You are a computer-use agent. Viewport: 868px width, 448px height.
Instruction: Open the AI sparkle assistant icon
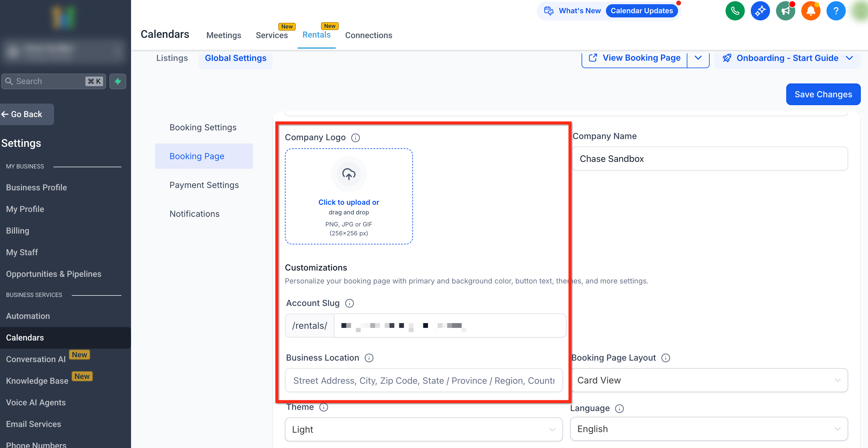pos(760,11)
